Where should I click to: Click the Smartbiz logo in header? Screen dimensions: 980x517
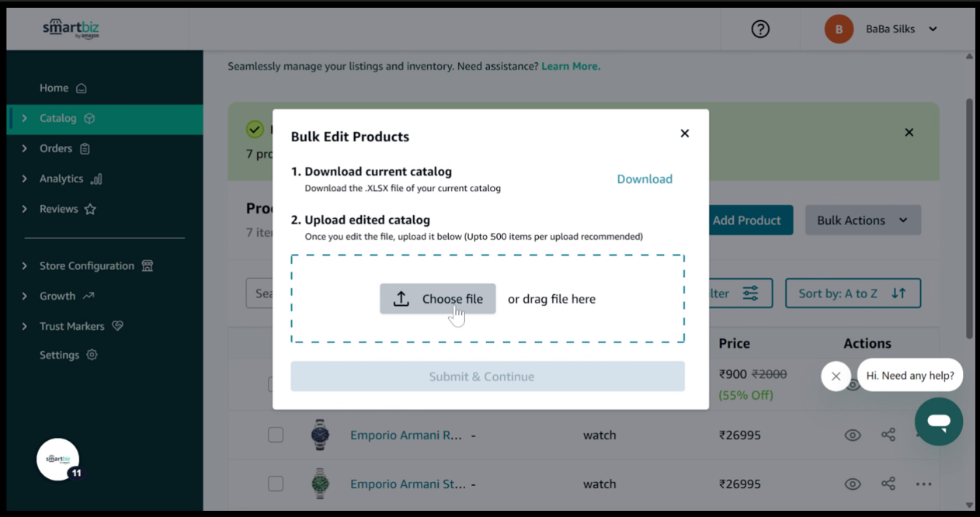tap(71, 29)
